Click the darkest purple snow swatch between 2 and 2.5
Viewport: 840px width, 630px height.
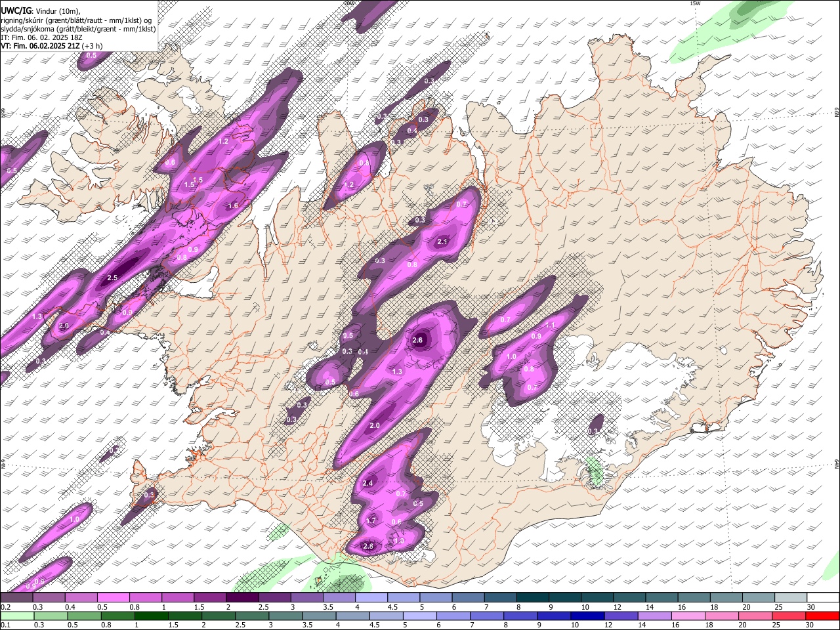pos(241,597)
